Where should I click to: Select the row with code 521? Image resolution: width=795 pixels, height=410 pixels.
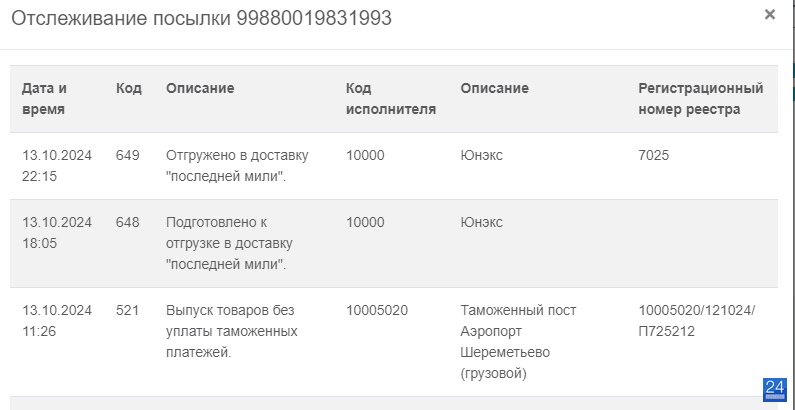394,342
